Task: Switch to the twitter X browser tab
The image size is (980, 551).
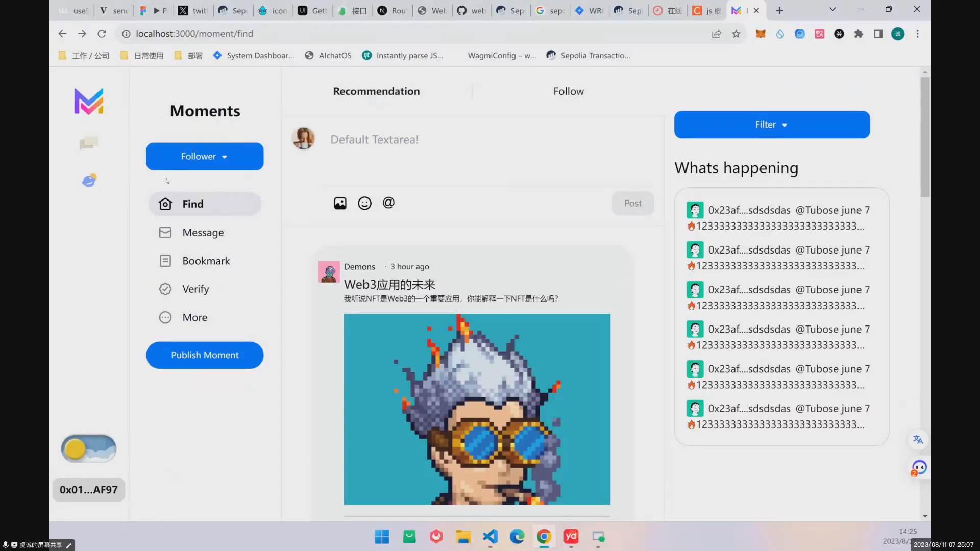Action: [193, 10]
